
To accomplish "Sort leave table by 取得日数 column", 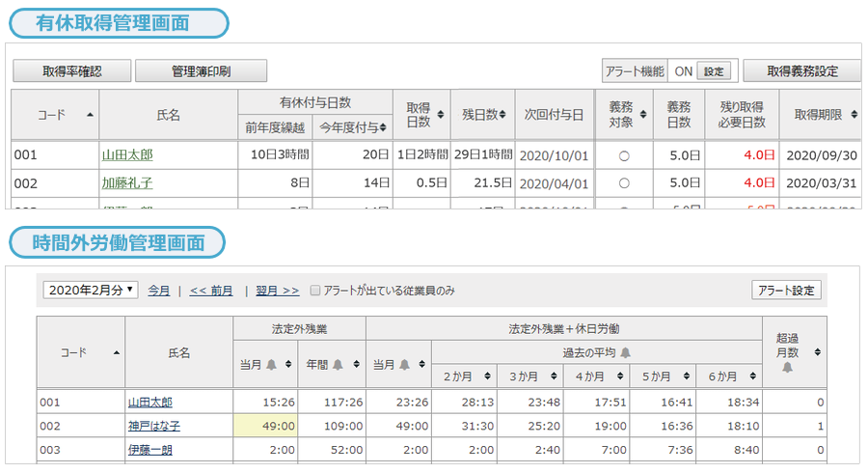I will point(441,115).
